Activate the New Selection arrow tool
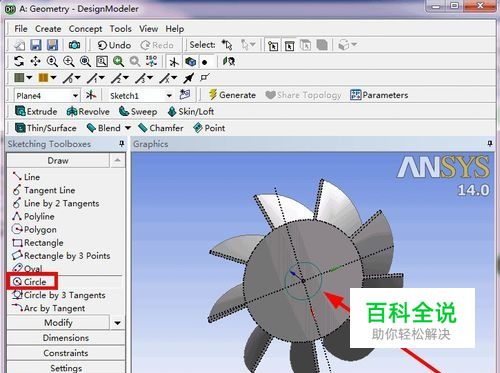This screenshot has height=373, width=500. [x=227, y=45]
